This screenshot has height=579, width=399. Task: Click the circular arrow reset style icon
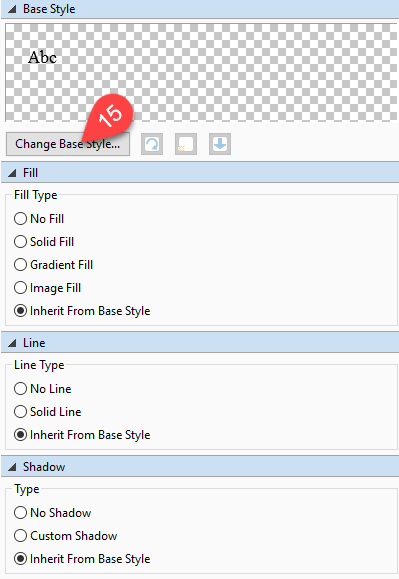[152, 144]
